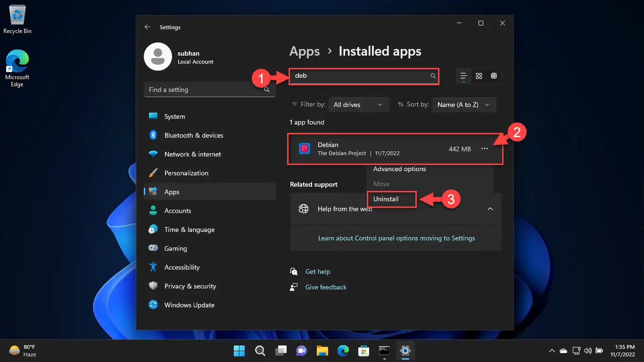Click the Get help link
Viewport: 644px width, 362px height.
(x=318, y=271)
